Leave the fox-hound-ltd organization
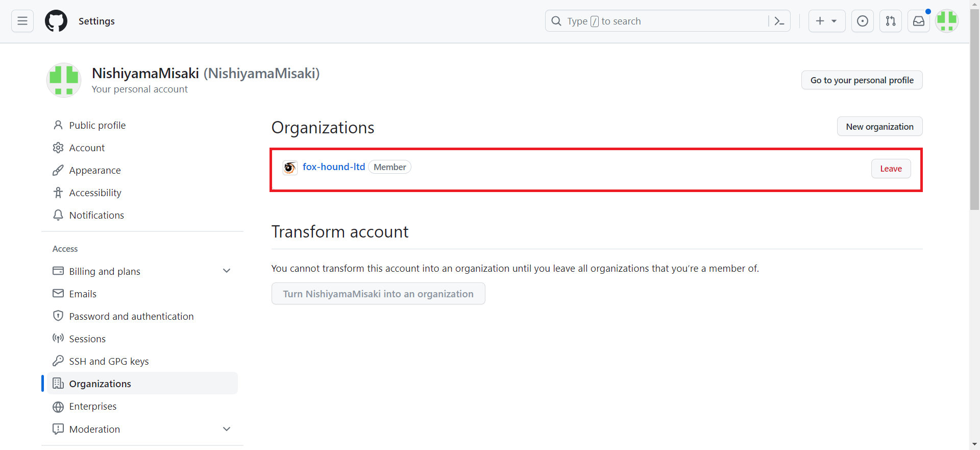 pos(891,169)
